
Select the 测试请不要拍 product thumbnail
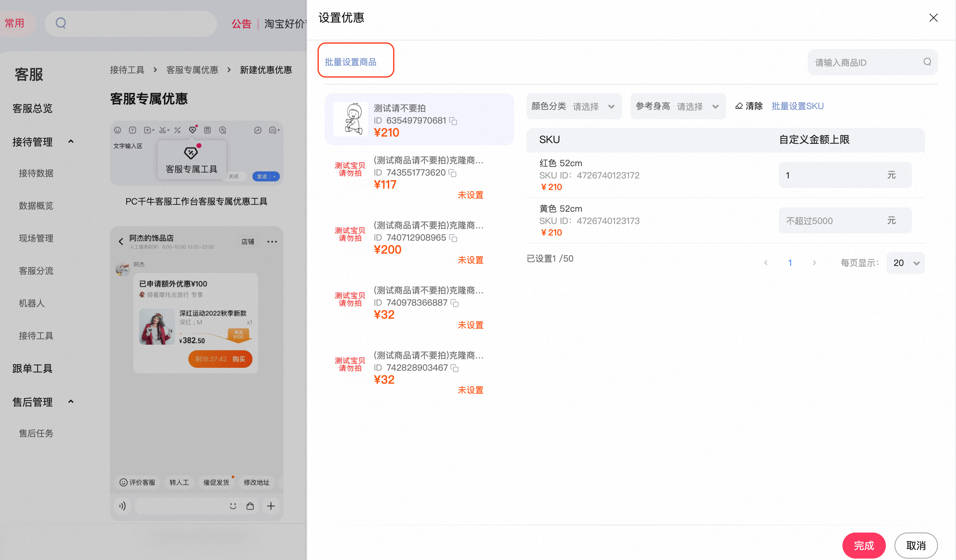pos(350,119)
